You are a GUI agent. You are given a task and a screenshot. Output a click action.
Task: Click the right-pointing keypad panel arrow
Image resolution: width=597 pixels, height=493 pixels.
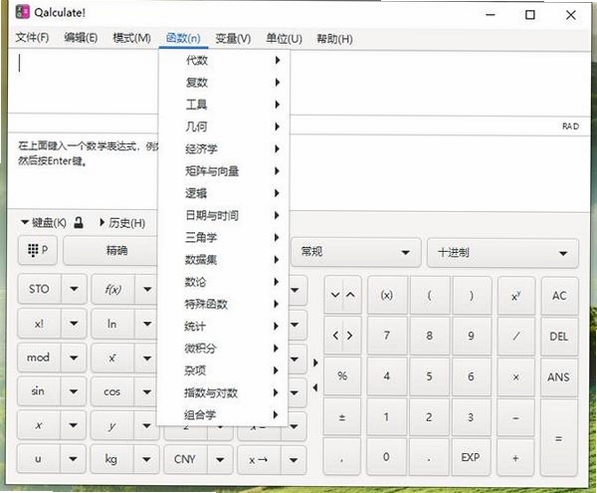pos(315,362)
